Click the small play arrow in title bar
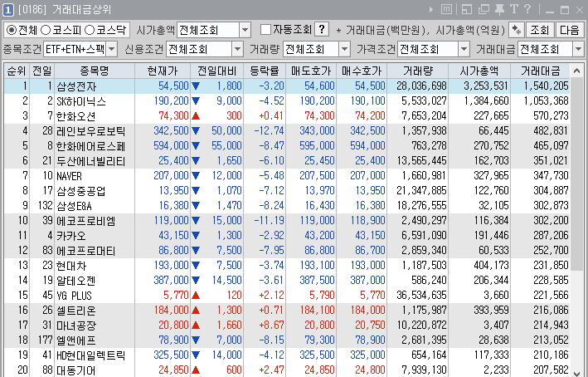 pyautogui.click(x=431, y=10)
